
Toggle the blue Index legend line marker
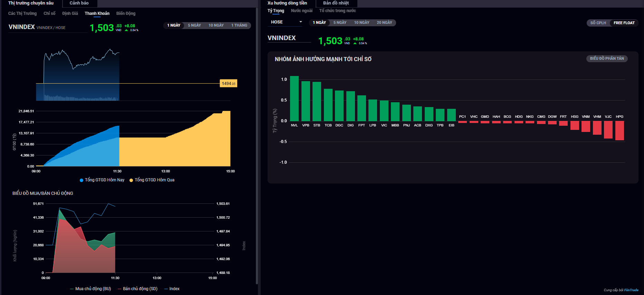pyautogui.click(x=166, y=289)
